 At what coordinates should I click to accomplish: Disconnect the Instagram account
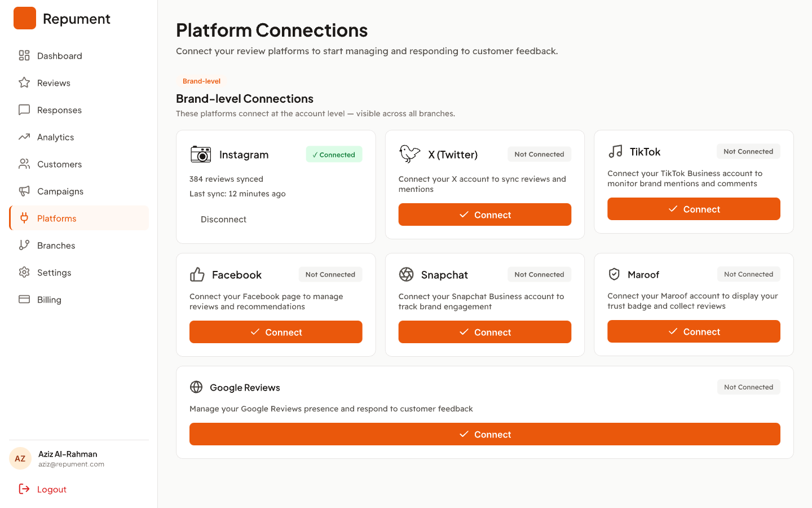(223, 219)
